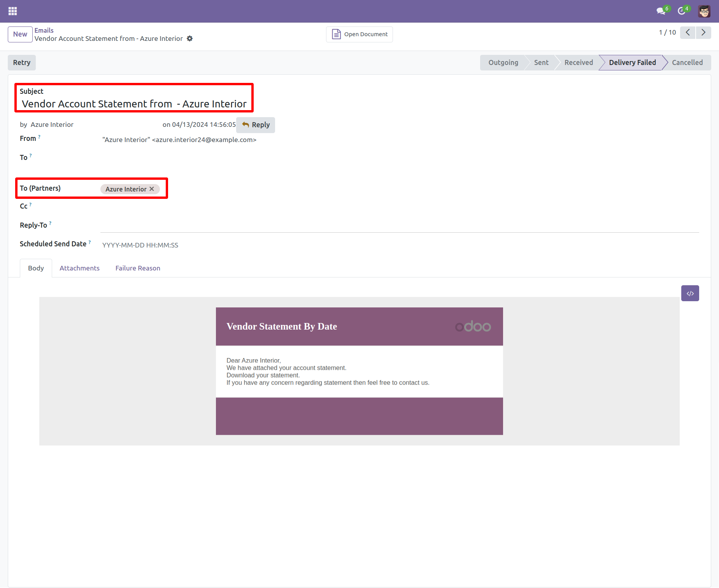Toggle the code view editor icon

(690, 293)
